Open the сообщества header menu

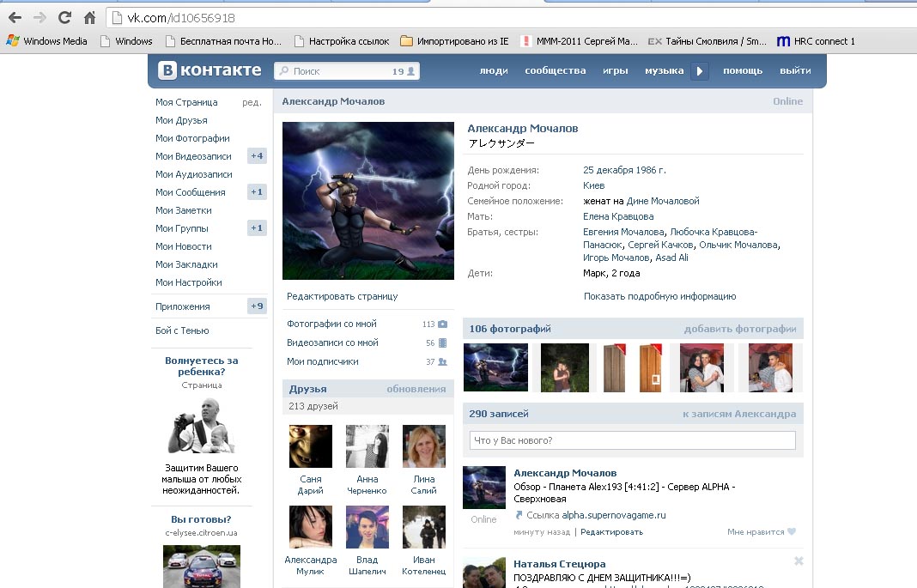point(555,70)
